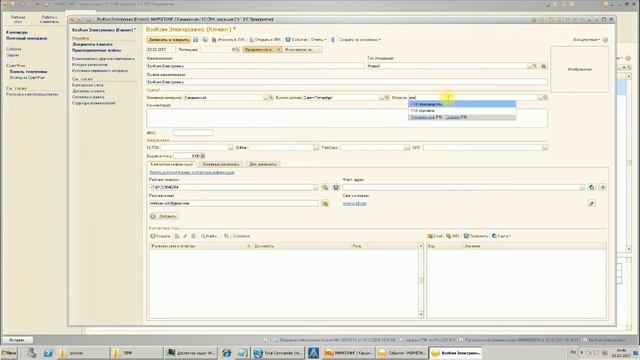This screenshot has height=360, width=640.
Task: Switch to 'Основные реквизиты' tab
Action: [x=221, y=164]
